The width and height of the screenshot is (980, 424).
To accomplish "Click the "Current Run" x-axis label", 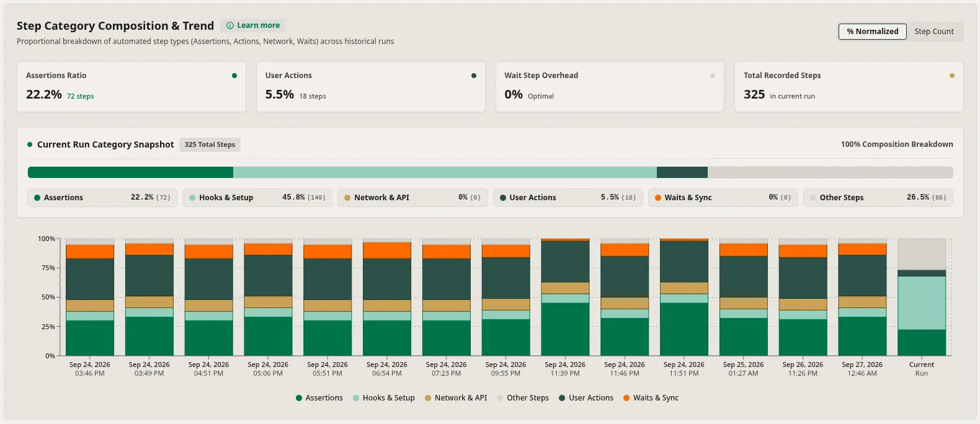I will click(x=922, y=369).
